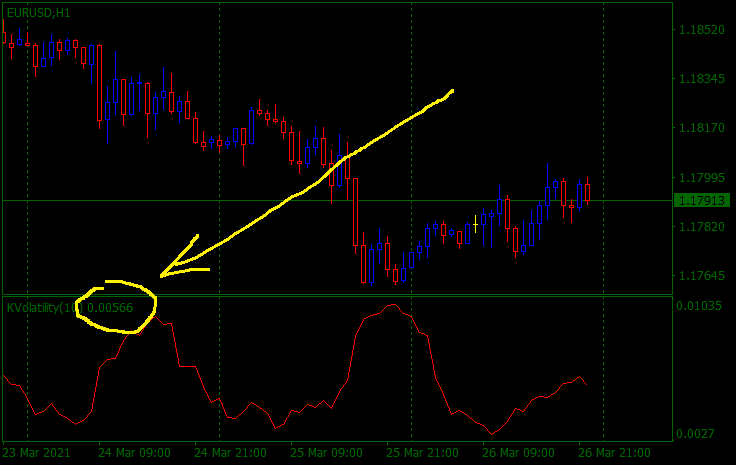Click the 1.18170 price scale label

[702, 128]
